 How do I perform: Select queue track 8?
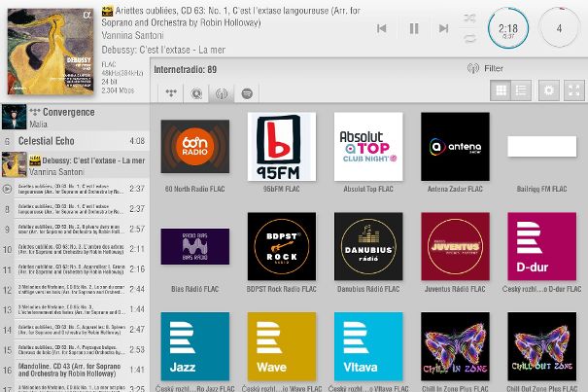point(75,209)
